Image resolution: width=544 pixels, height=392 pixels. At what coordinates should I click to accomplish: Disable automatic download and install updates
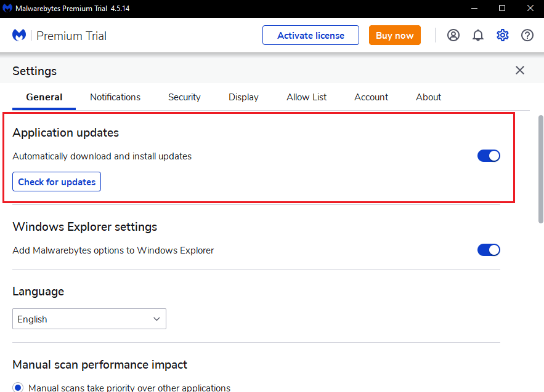pyautogui.click(x=489, y=156)
